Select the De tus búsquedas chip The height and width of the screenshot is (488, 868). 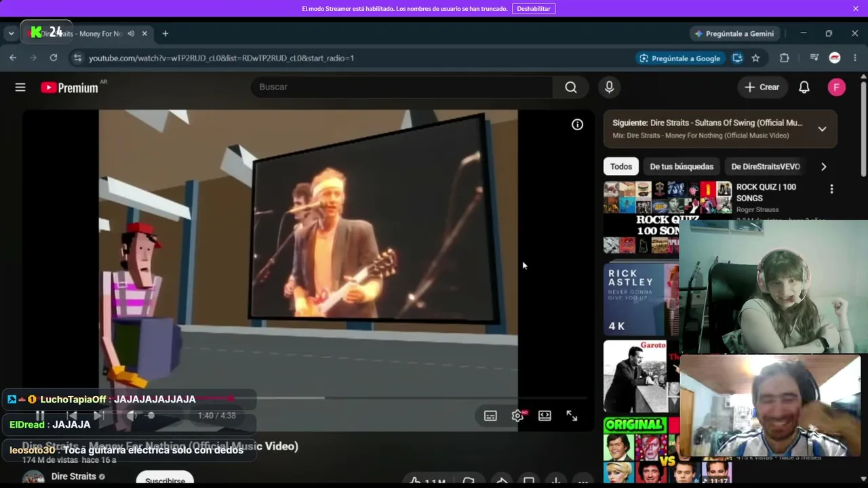tap(682, 166)
